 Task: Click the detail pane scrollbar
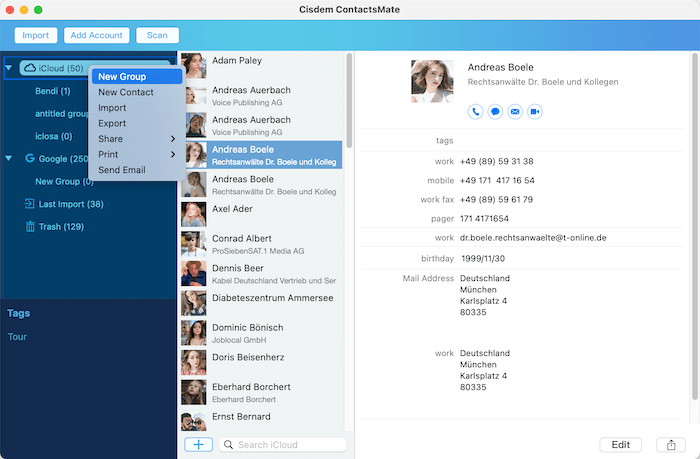[x=695, y=227]
